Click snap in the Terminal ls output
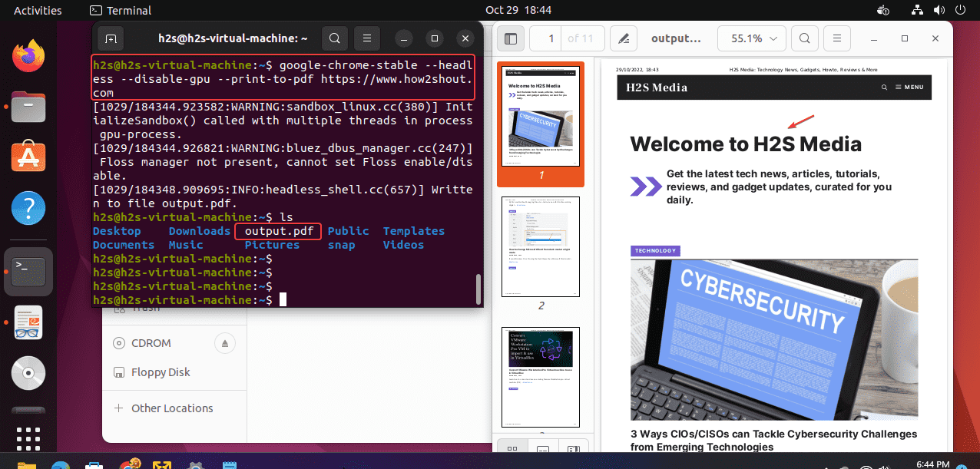The height and width of the screenshot is (469, 980). pos(342,245)
